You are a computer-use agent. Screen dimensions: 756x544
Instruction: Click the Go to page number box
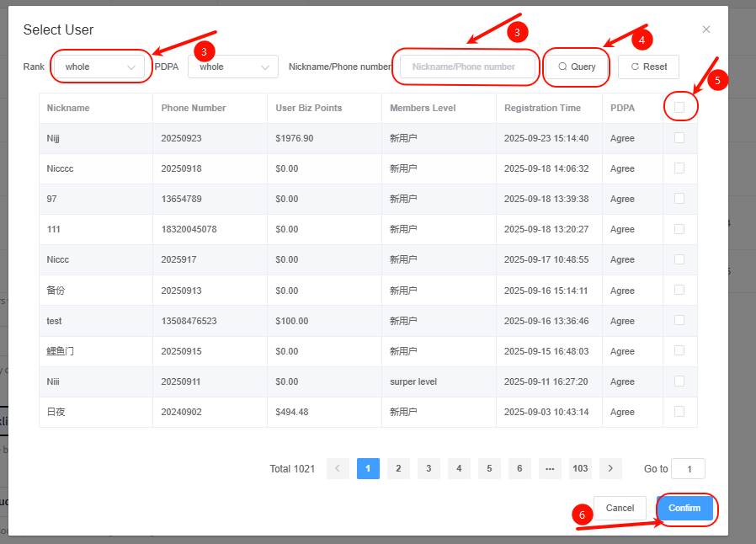pos(689,469)
